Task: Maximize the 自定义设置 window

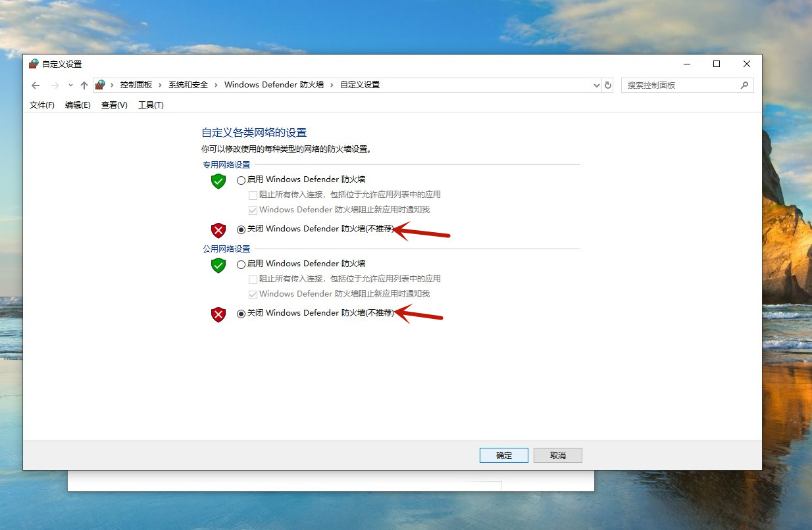Action: (x=717, y=64)
